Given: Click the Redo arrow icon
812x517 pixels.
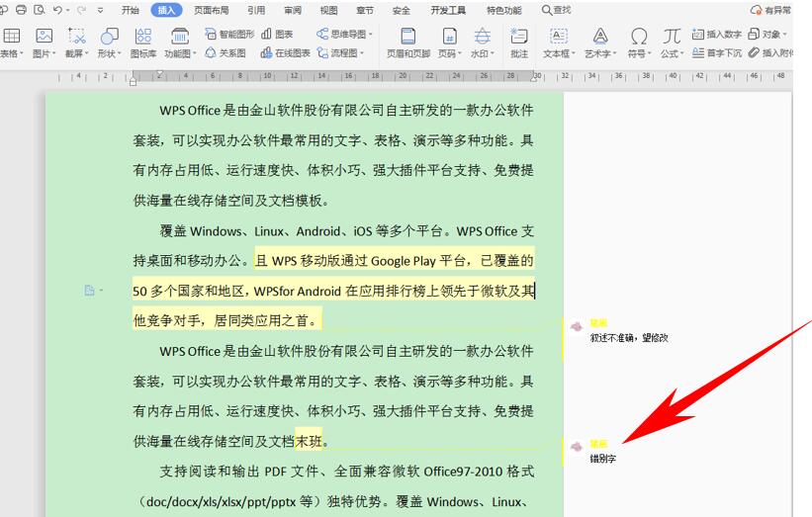Looking at the screenshot, I should pyautogui.click(x=81, y=10).
